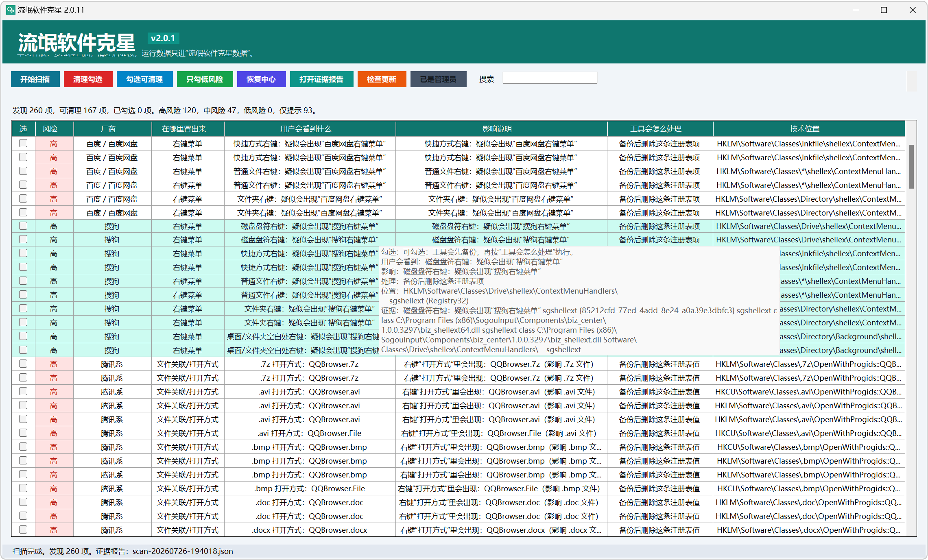This screenshot has height=560, width=928.
Task: Click the app icon in the title bar
Action: 10,10
